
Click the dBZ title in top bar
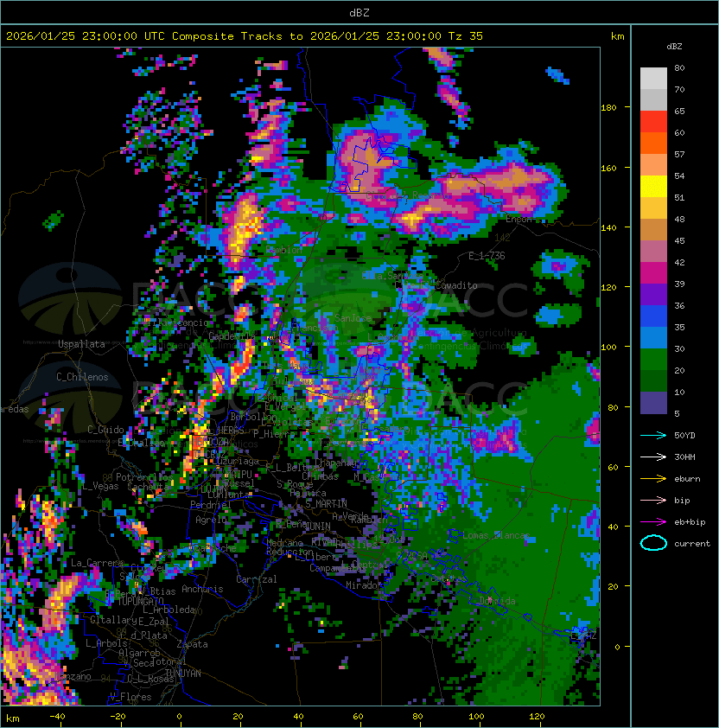359,13
